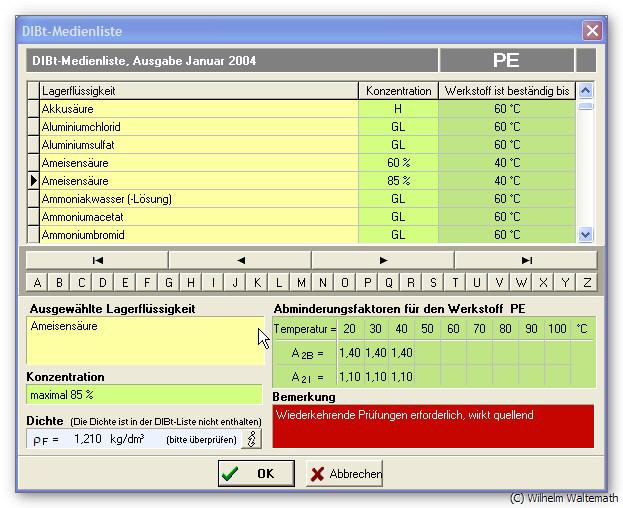Click the Lagerflüssigkeit column header
The image size is (623, 508).
(198, 91)
